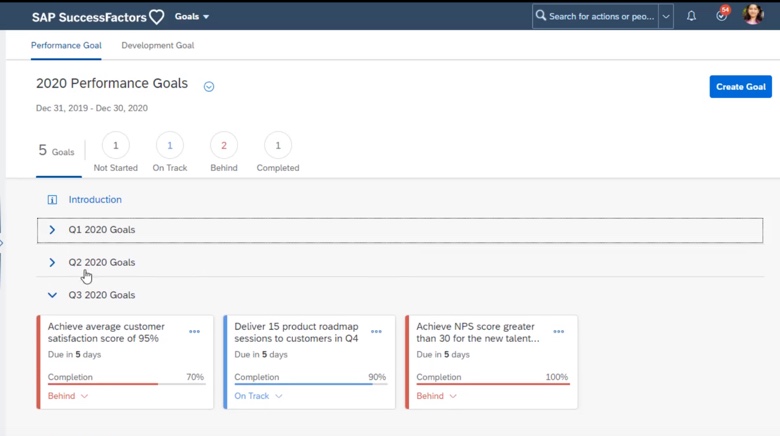
Task: Open the three-dot menu on NPS score goal
Action: (x=558, y=332)
